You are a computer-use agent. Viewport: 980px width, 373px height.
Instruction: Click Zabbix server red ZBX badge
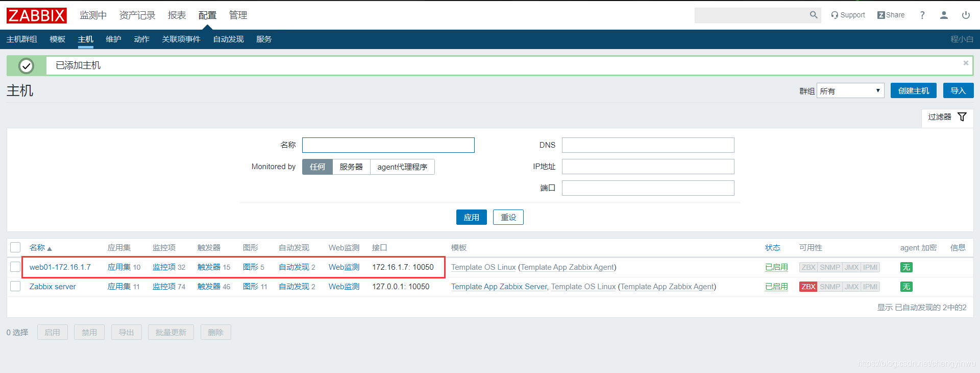[x=808, y=287]
